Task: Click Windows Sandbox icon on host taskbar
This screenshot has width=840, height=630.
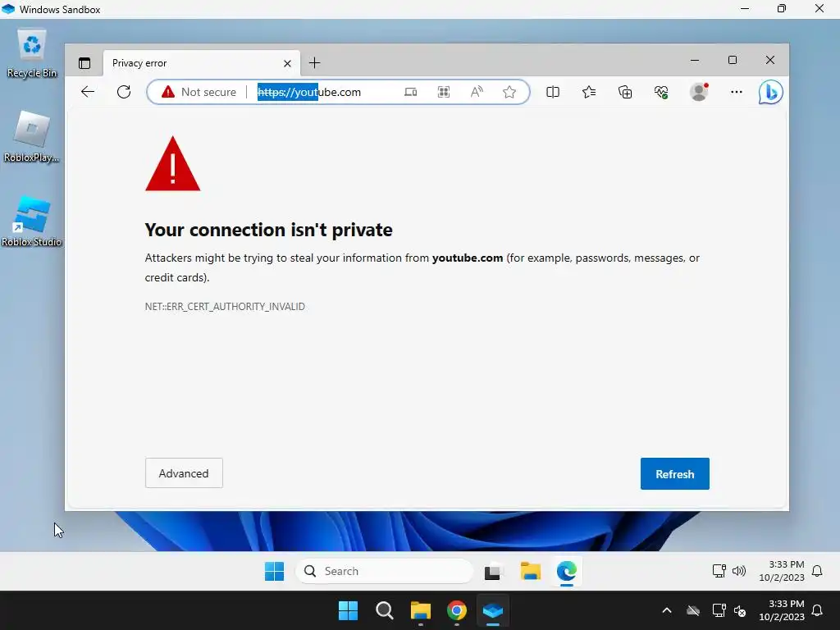Action: click(493, 610)
